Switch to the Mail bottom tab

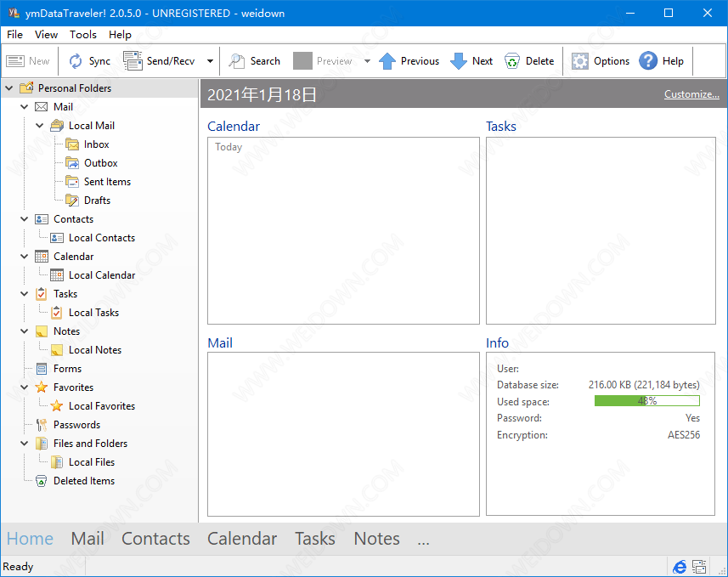pyautogui.click(x=87, y=539)
